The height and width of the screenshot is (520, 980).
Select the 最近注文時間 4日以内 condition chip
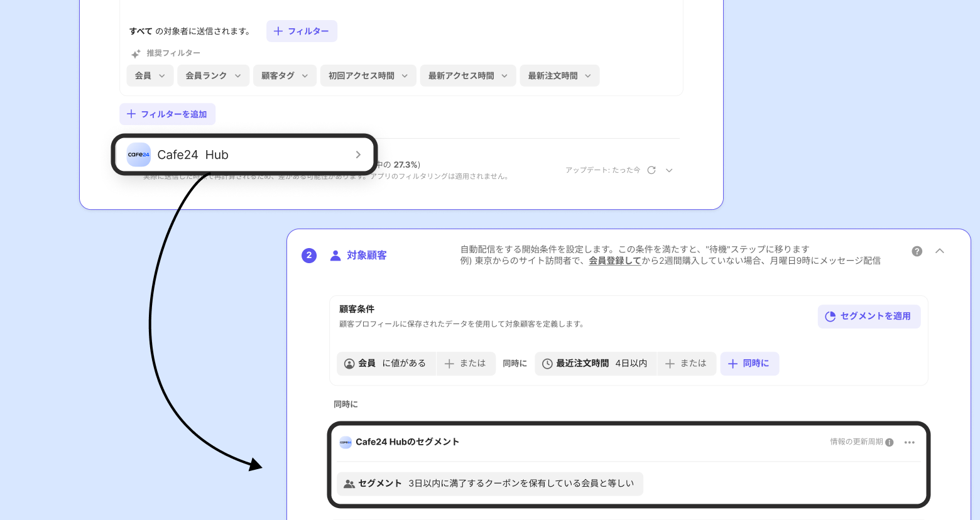coord(596,364)
